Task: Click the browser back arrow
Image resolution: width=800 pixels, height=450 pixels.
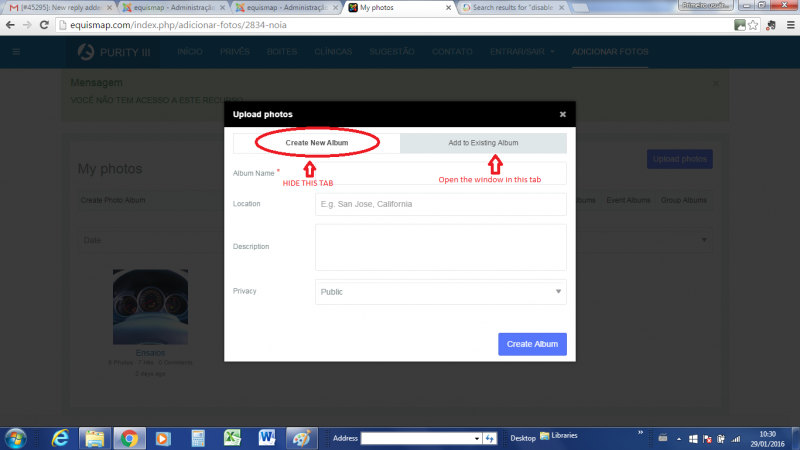Action: (x=10, y=24)
